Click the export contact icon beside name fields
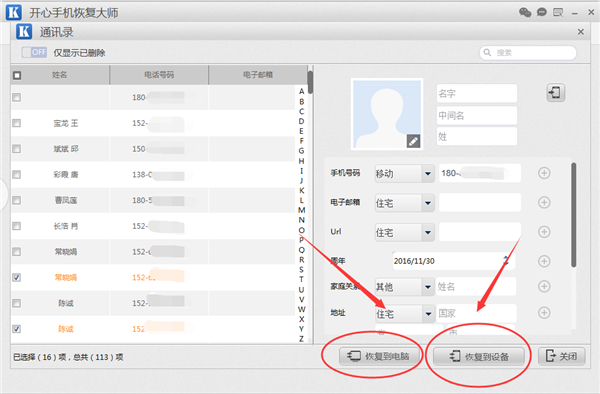This screenshot has height=394, width=600. [x=555, y=93]
